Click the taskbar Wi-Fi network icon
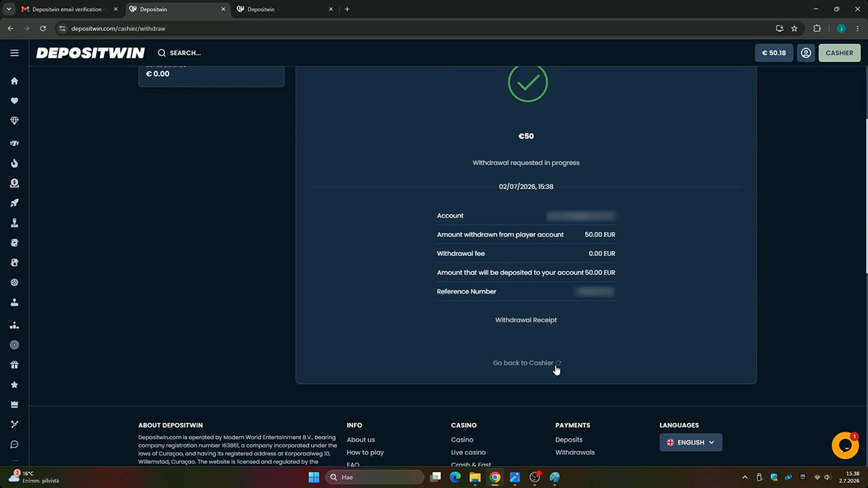 [x=817, y=477]
